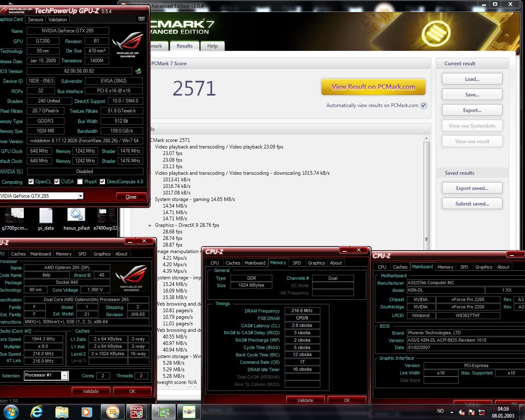The width and height of the screenshot is (525, 420).
Task: Switch to Validation tab in GPU-Z
Action: (x=57, y=19)
